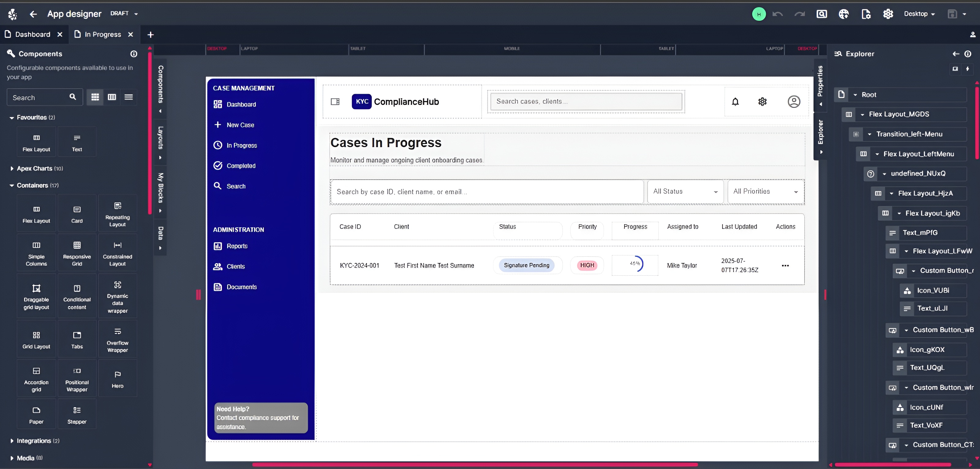Open the All Status dropdown
The height and width of the screenshot is (469, 980).
click(x=685, y=192)
